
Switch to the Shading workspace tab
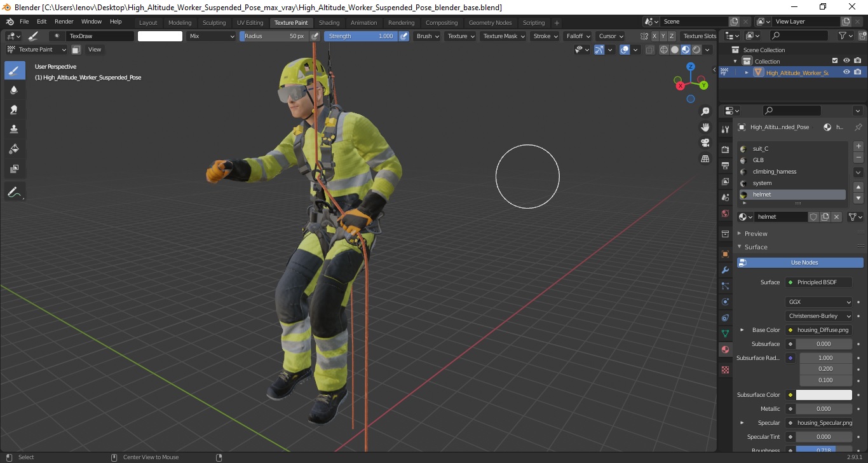(x=329, y=23)
